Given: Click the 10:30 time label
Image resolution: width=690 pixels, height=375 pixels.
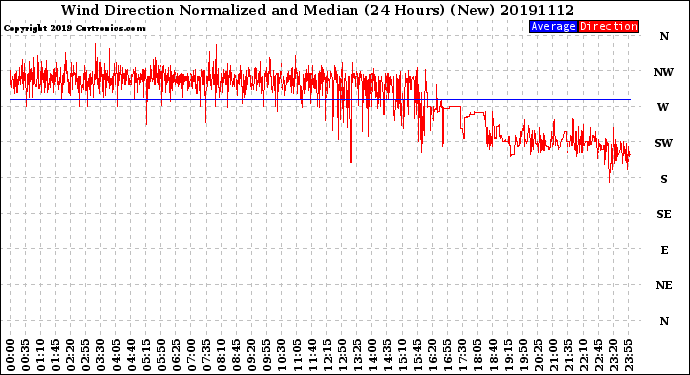Looking at the screenshot, I should (x=282, y=355).
